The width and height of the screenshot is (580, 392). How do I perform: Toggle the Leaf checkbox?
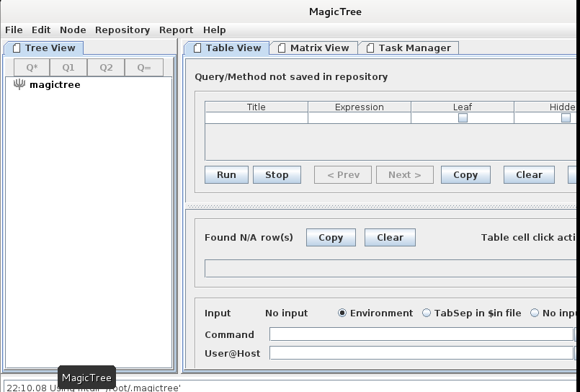coord(463,118)
